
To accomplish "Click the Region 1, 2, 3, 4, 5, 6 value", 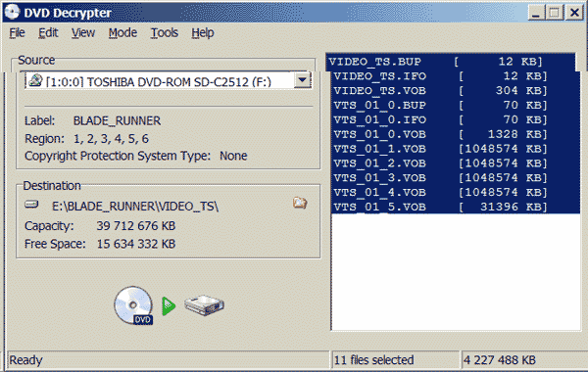I will coord(111,139).
